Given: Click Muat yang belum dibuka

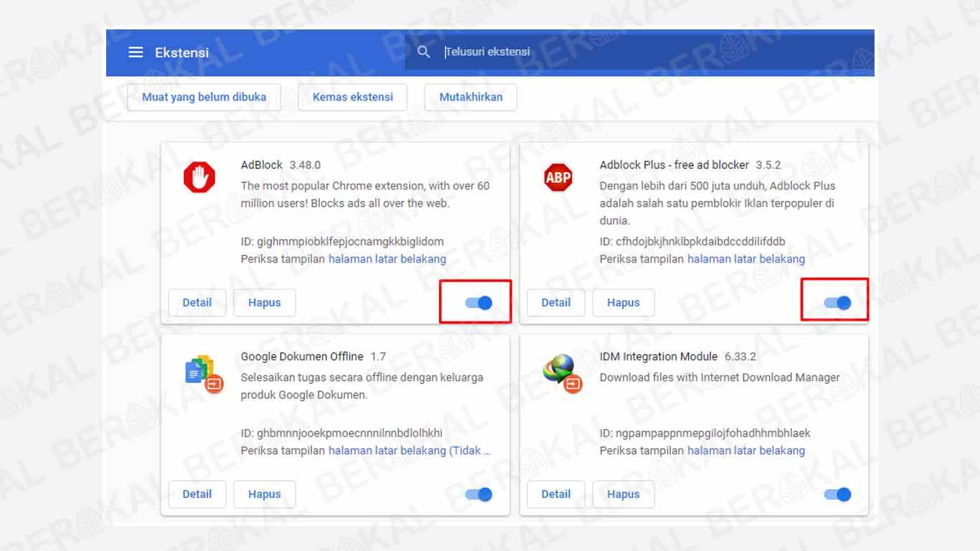Looking at the screenshot, I should click(203, 97).
